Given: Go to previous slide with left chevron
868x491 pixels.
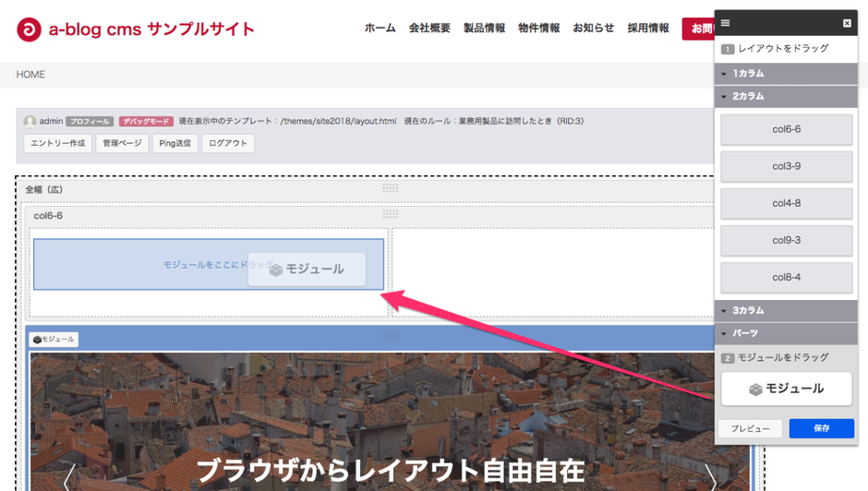Looking at the screenshot, I should 67,477.
